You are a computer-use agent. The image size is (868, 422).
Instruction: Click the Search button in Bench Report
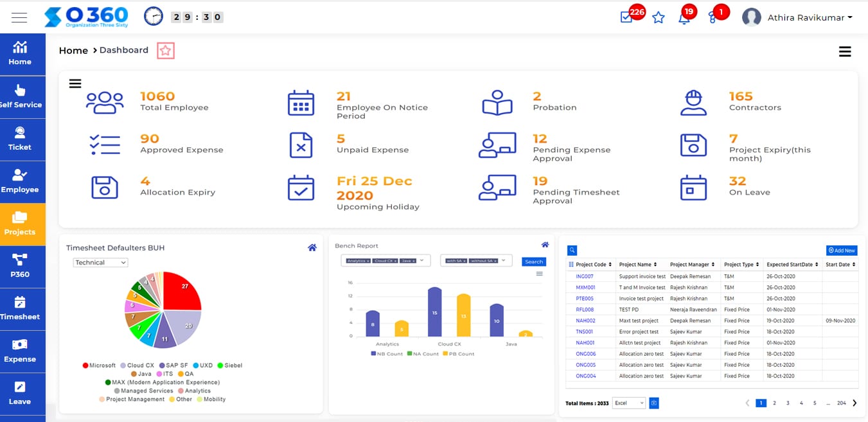[534, 262]
